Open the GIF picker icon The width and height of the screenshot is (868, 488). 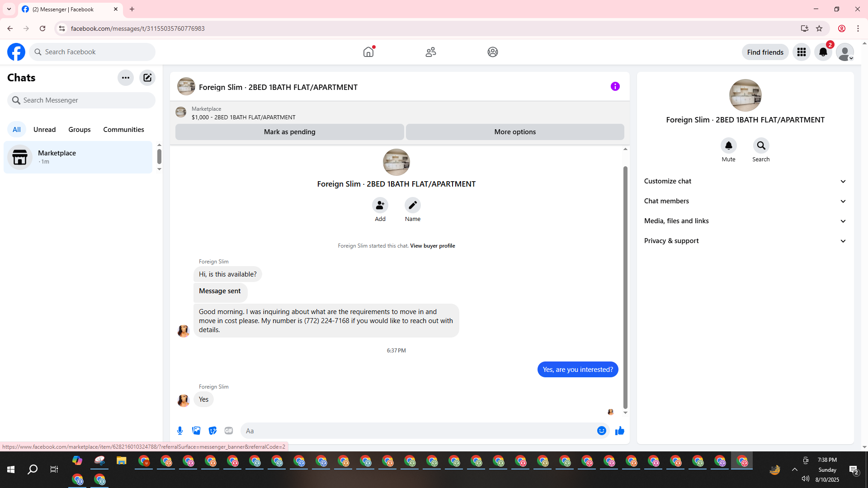click(229, 431)
